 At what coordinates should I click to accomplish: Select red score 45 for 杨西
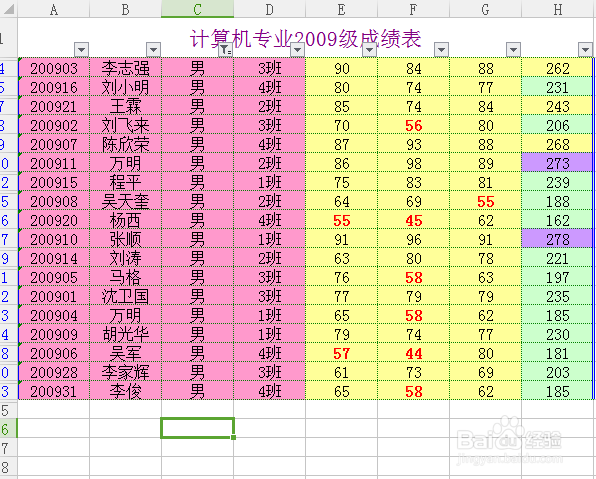tap(414, 220)
